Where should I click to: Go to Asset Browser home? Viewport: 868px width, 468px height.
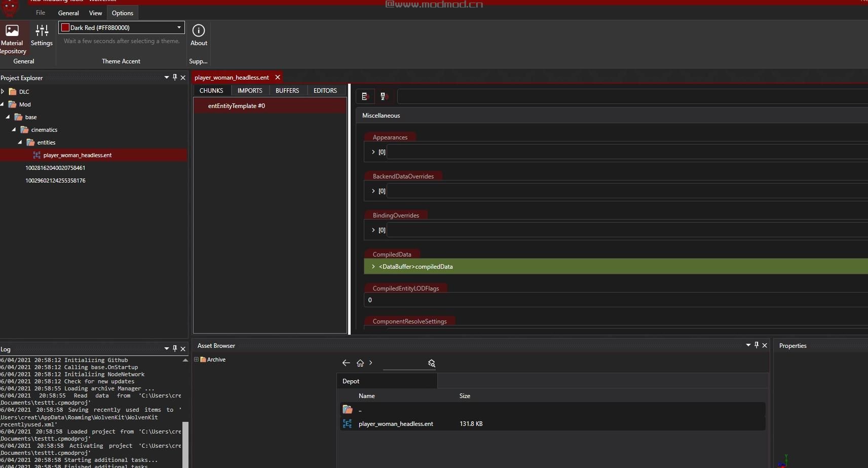pos(360,363)
